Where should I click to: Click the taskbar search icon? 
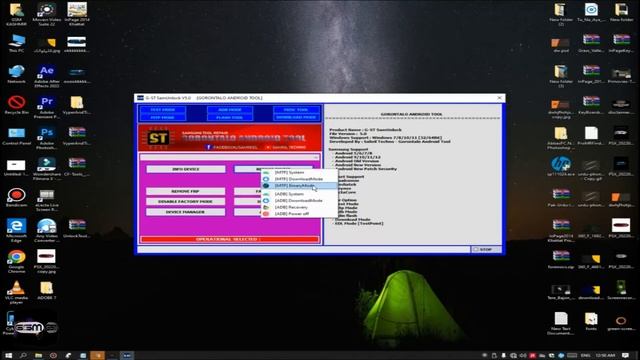tap(23, 356)
